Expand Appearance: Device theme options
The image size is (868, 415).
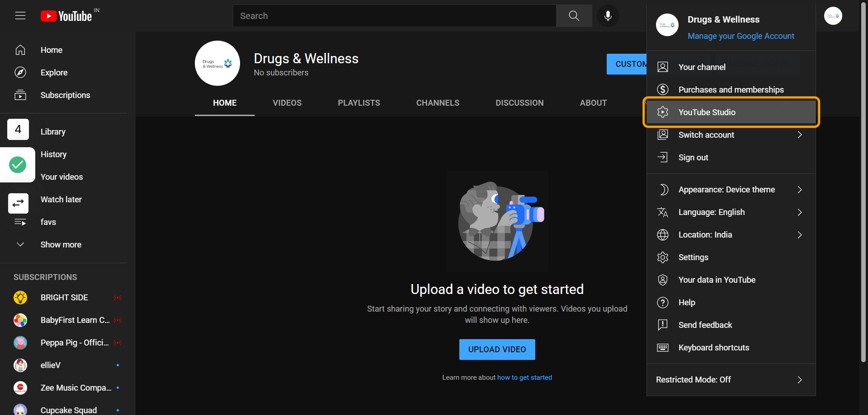pyautogui.click(x=731, y=190)
